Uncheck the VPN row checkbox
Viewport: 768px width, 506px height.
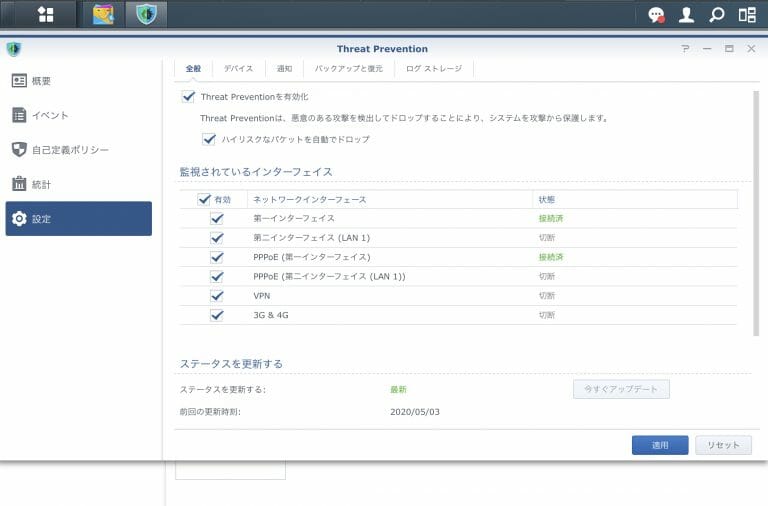(217, 296)
